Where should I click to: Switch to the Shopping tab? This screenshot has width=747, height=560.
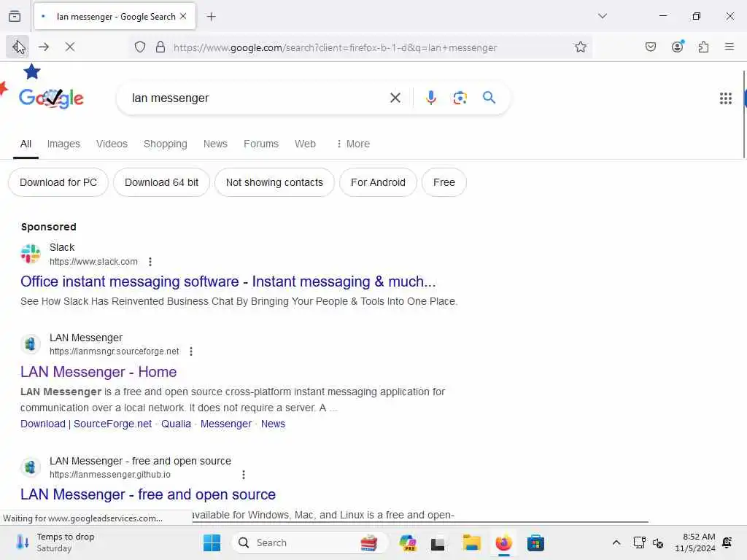166,144
